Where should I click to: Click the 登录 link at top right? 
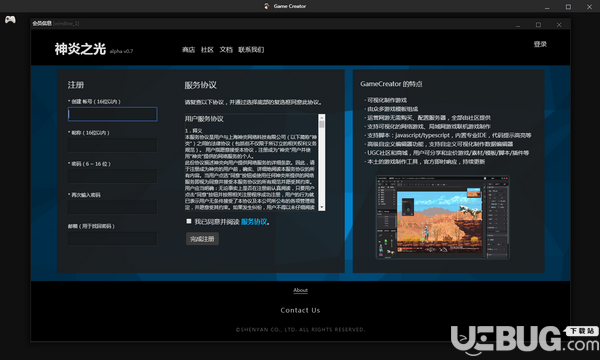click(x=540, y=44)
